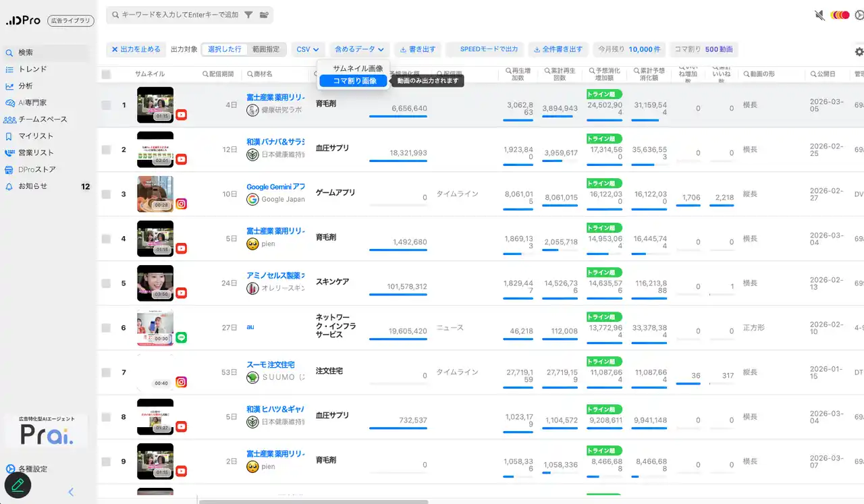Click the 全件書き出す export button
The image size is (864, 504).
point(558,49)
